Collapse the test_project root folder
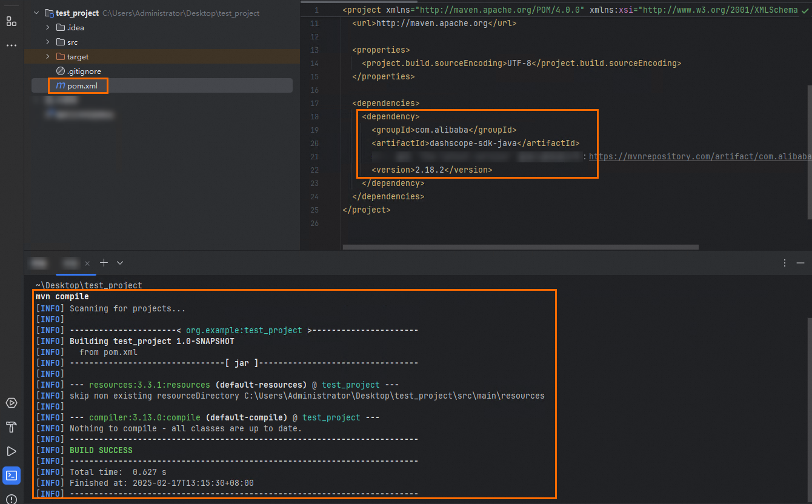Screen dimensions: 812x504 36,12
